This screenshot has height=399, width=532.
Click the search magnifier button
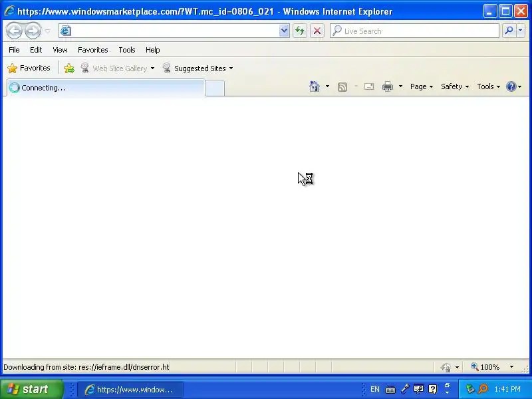[509, 31]
